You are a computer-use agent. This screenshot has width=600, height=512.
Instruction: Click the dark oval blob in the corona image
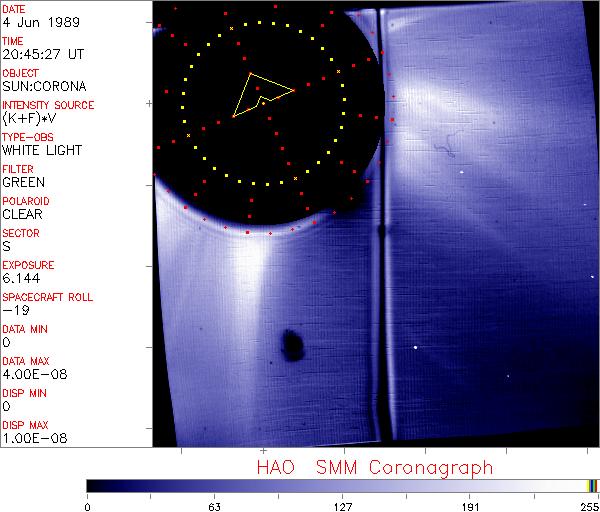click(293, 344)
